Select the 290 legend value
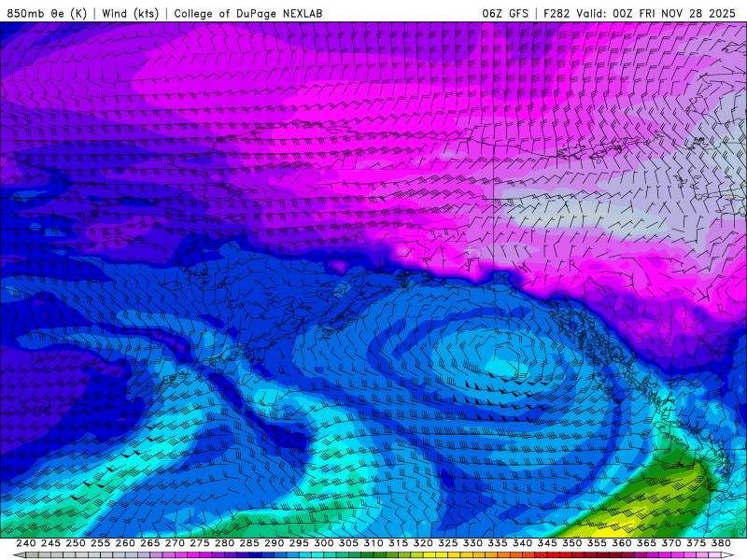 [x=274, y=543]
